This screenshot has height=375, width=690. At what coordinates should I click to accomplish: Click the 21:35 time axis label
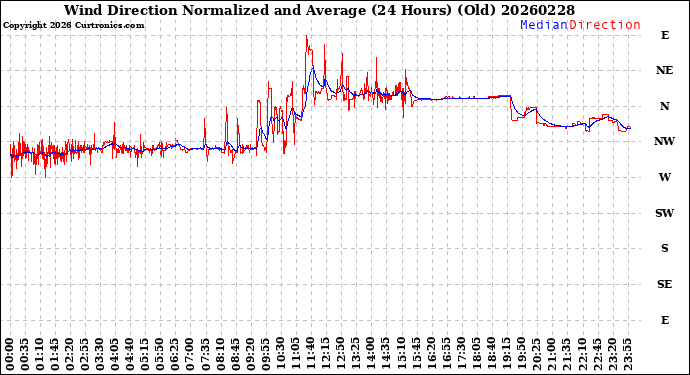tap(565, 355)
